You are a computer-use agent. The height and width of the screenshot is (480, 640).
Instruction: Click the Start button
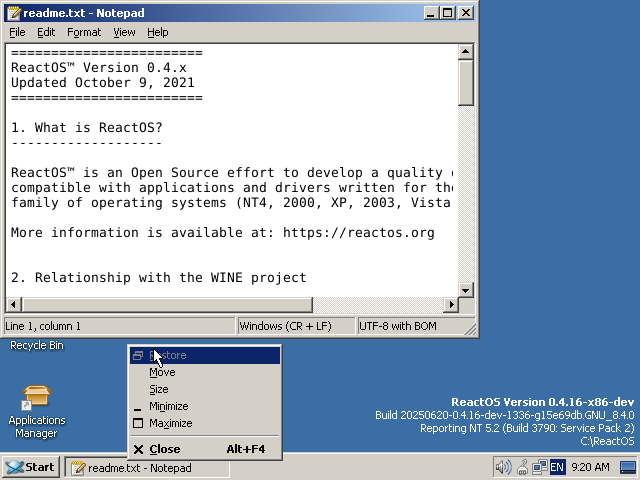pos(31,467)
